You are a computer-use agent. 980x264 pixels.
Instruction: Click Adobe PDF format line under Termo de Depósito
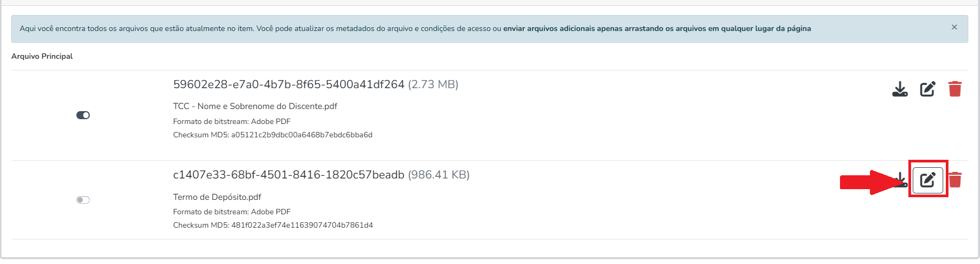231,212
